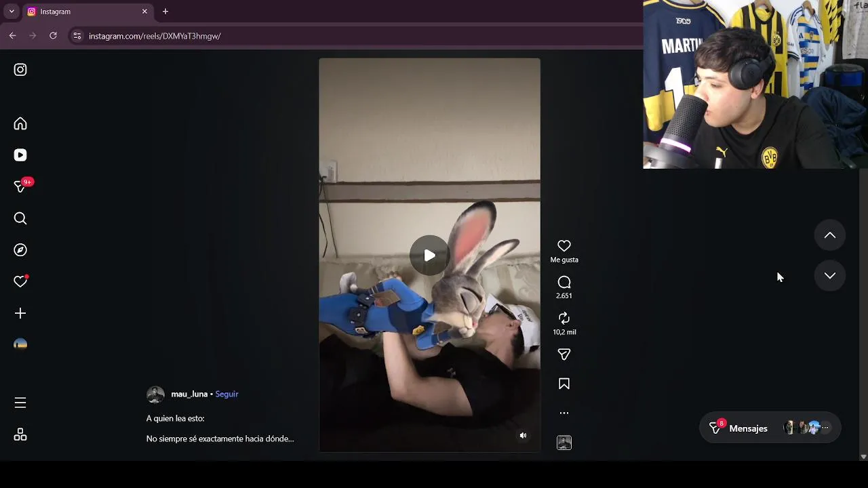This screenshot has width=868, height=488.
Task: Follow mau_luna via Seguir
Action: coord(226,394)
